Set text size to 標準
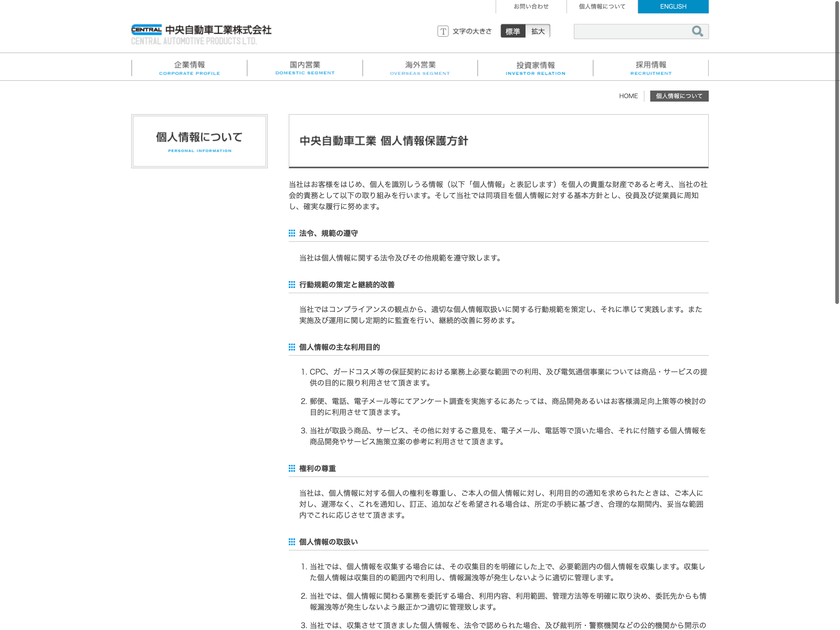The height and width of the screenshot is (630, 840). [x=513, y=31]
